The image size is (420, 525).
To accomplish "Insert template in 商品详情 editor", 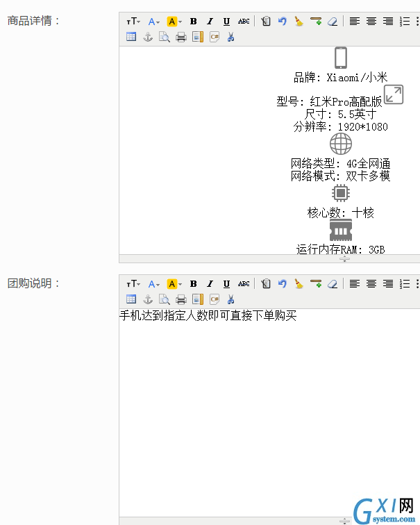I will (198, 37).
